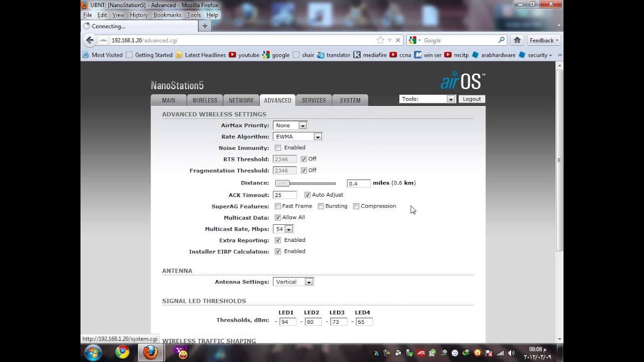
Task: Open the mediafire bookmark
Action: (370, 55)
